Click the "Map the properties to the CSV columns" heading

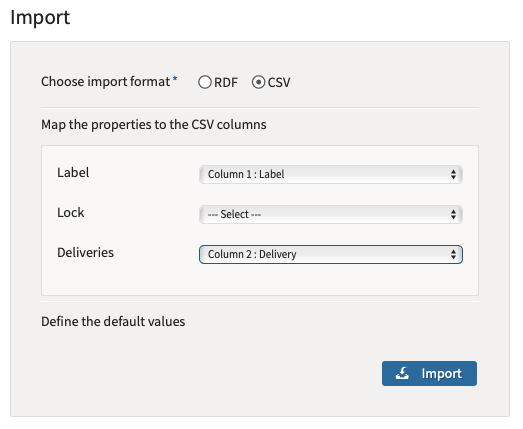154,124
